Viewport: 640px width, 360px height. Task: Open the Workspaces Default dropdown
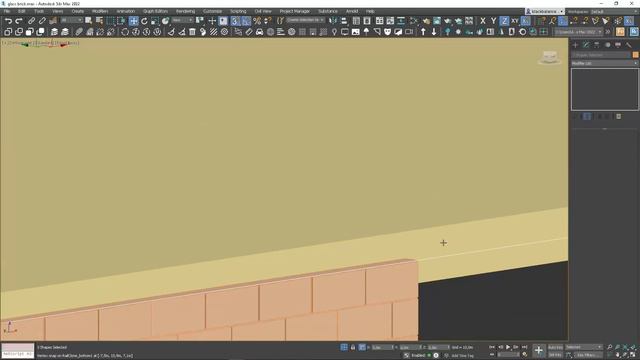[x=614, y=11]
